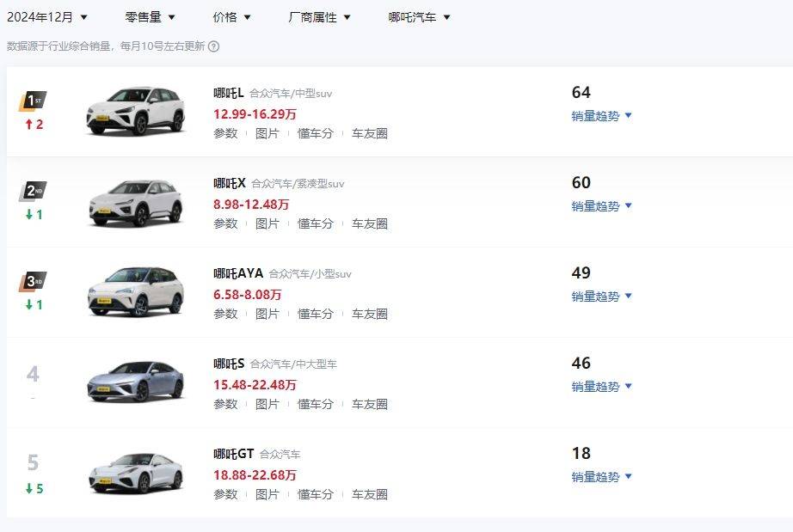The width and height of the screenshot is (793, 532).
Task: Expand the 厂商属性 filter
Action: pyautogui.click(x=319, y=17)
